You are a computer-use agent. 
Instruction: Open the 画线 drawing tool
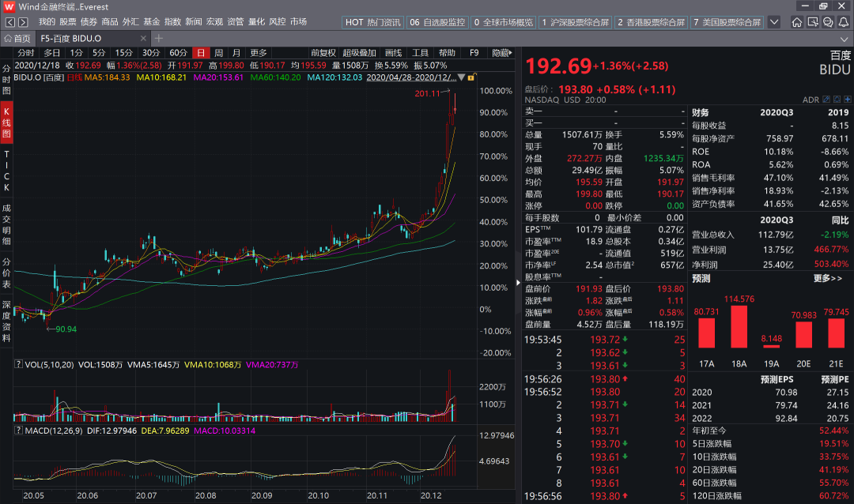click(393, 53)
